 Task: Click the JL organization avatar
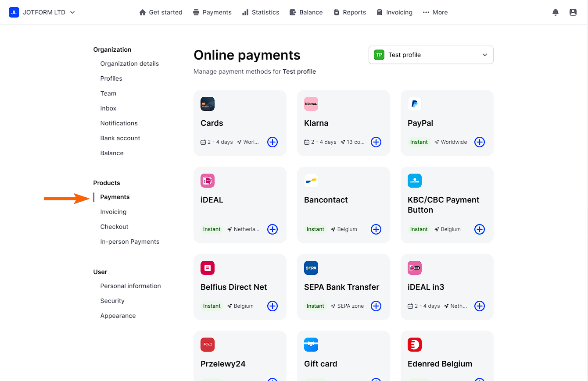pos(14,12)
